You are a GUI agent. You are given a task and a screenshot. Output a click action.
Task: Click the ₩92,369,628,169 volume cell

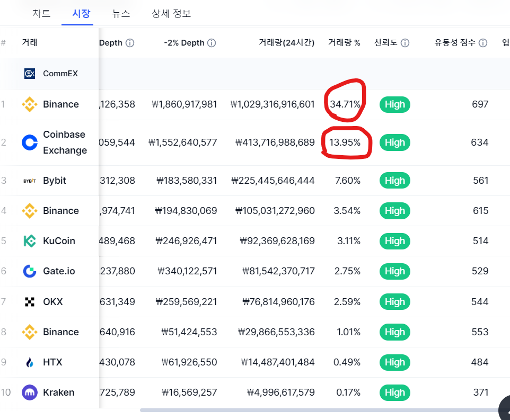277,241
